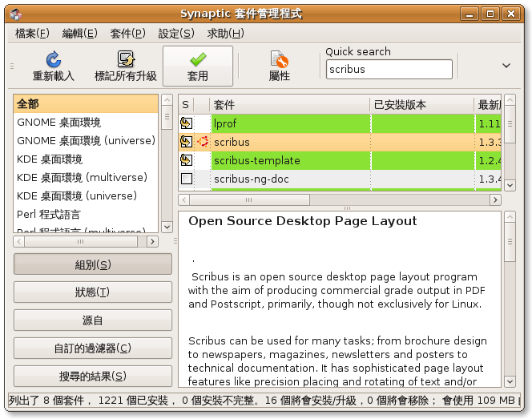The height and width of the screenshot is (419, 532).
Task: Click the Quick search field containing scribus
Action: click(389, 69)
